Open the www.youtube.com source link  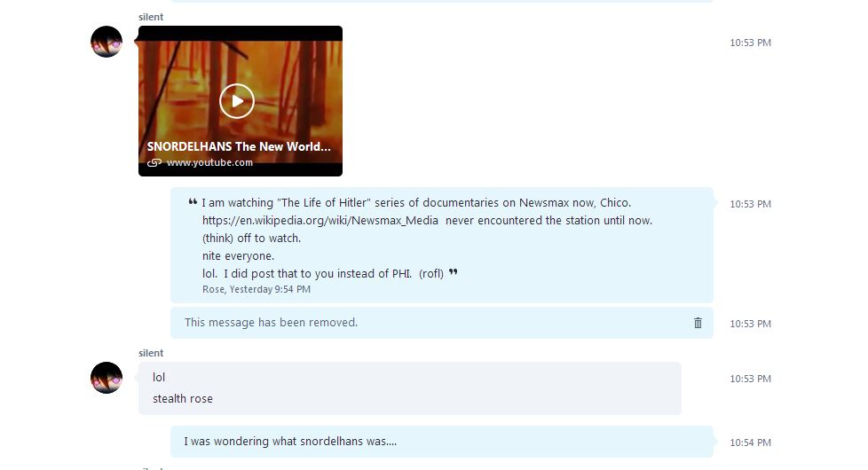209,163
